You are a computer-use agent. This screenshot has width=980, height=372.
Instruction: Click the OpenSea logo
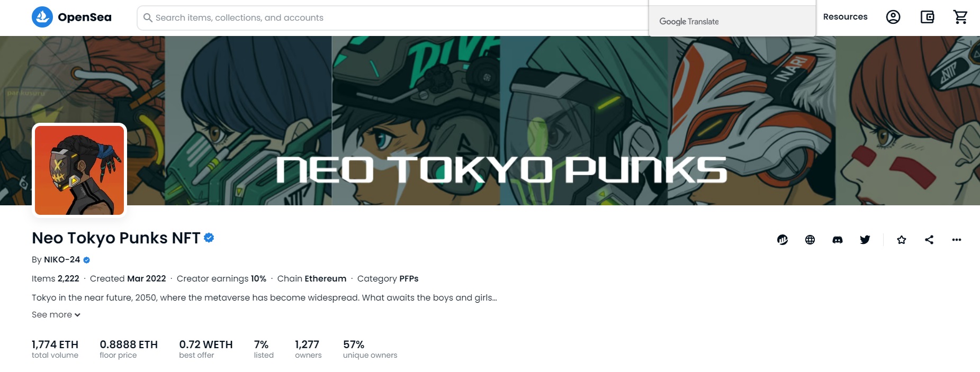pos(71,17)
